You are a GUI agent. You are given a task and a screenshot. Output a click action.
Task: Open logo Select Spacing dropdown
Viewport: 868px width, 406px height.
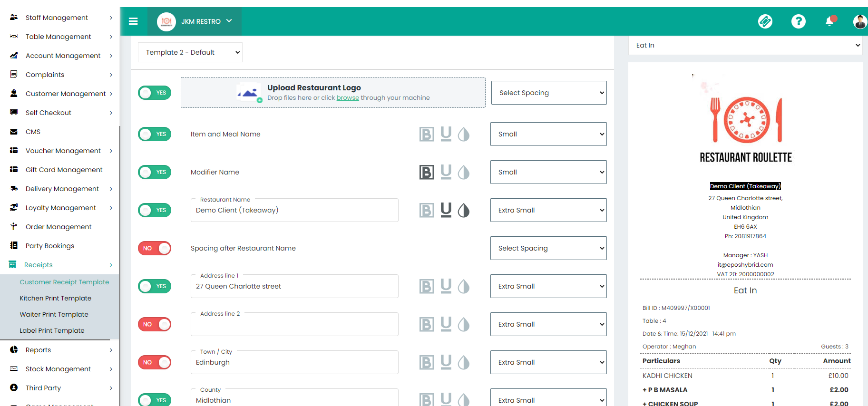549,93
